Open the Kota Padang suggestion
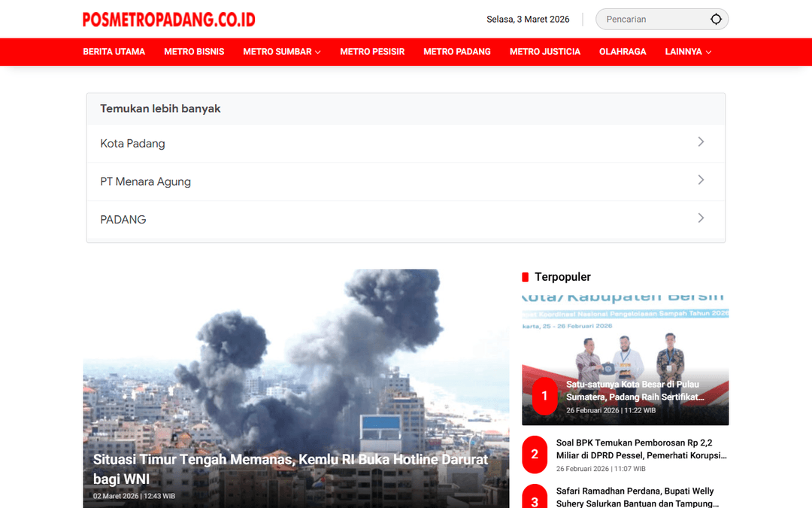Image resolution: width=812 pixels, height=508 pixels. (405, 144)
